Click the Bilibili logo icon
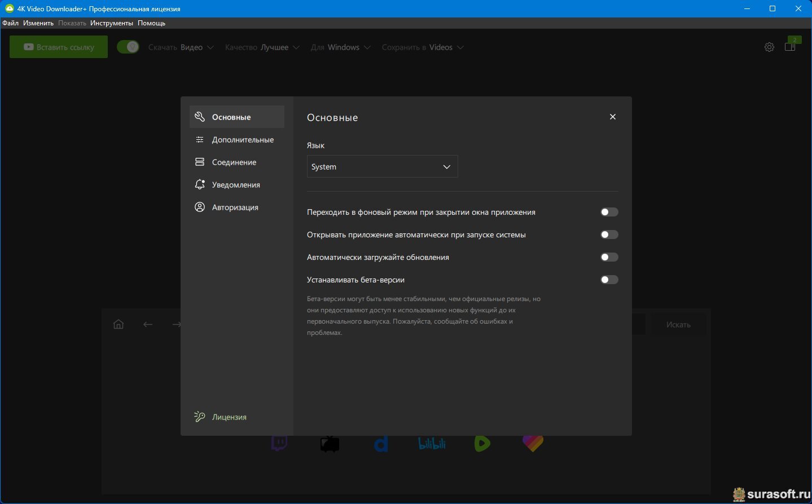 pyautogui.click(x=432, y=444)
